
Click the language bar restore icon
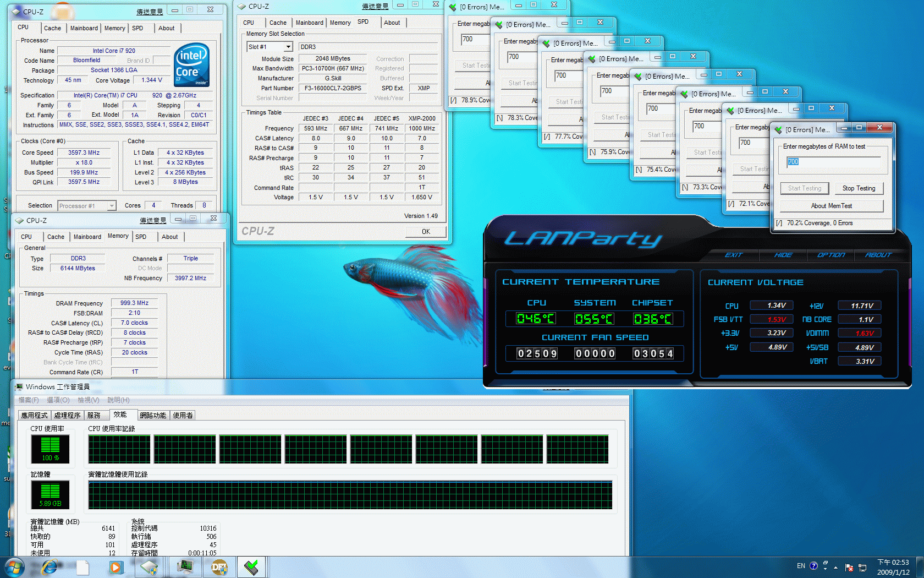[825, 563]
